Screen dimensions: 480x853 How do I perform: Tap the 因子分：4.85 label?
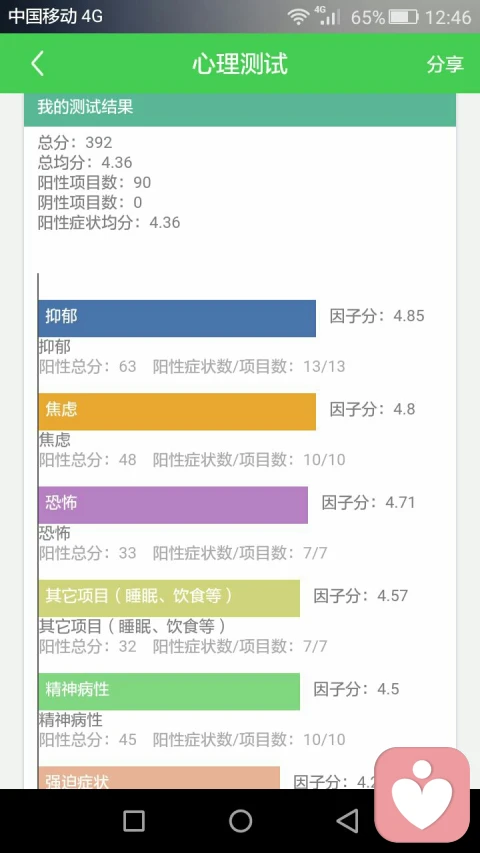[377, 316]
